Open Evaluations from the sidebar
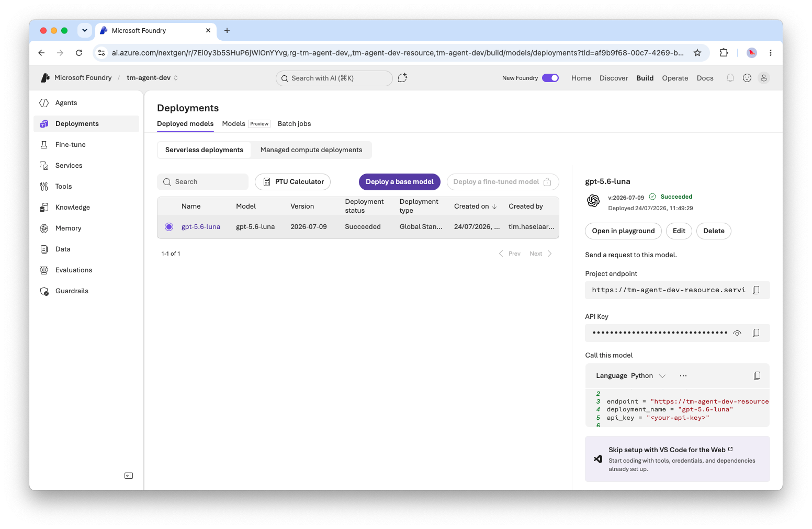 point(73,270)
